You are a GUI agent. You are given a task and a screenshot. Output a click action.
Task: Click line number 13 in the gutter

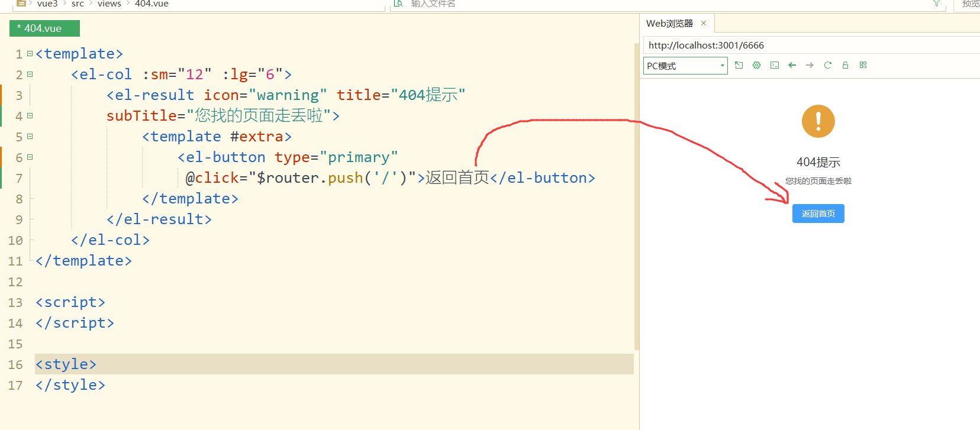[15, 303]
